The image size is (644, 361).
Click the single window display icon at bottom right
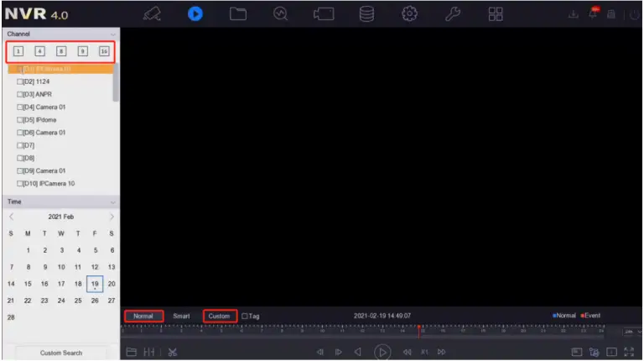pyautogui.click(x=611, y=352)
